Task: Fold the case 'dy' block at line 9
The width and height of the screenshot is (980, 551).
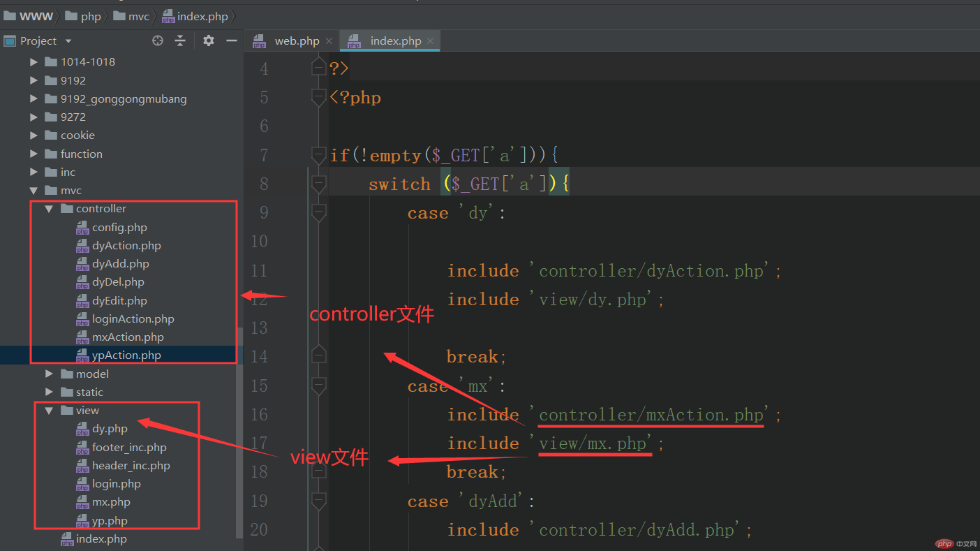Action: [x=319, y=212]
